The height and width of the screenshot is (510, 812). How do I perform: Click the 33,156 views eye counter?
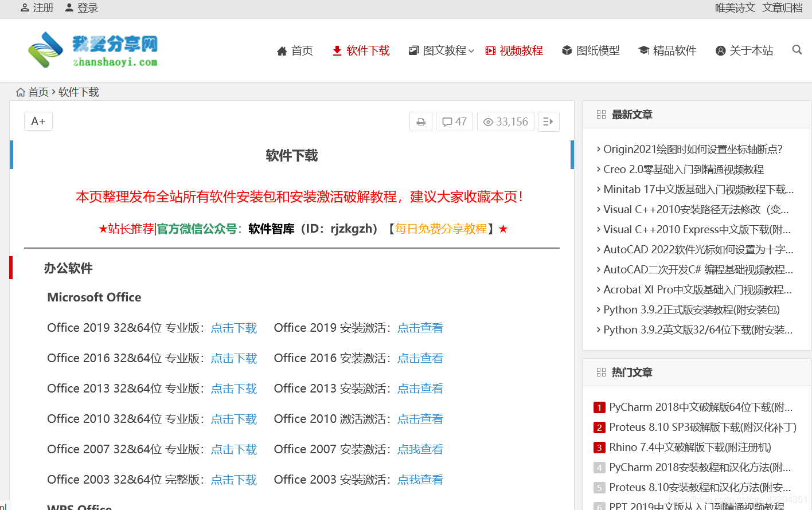(506, 121)
